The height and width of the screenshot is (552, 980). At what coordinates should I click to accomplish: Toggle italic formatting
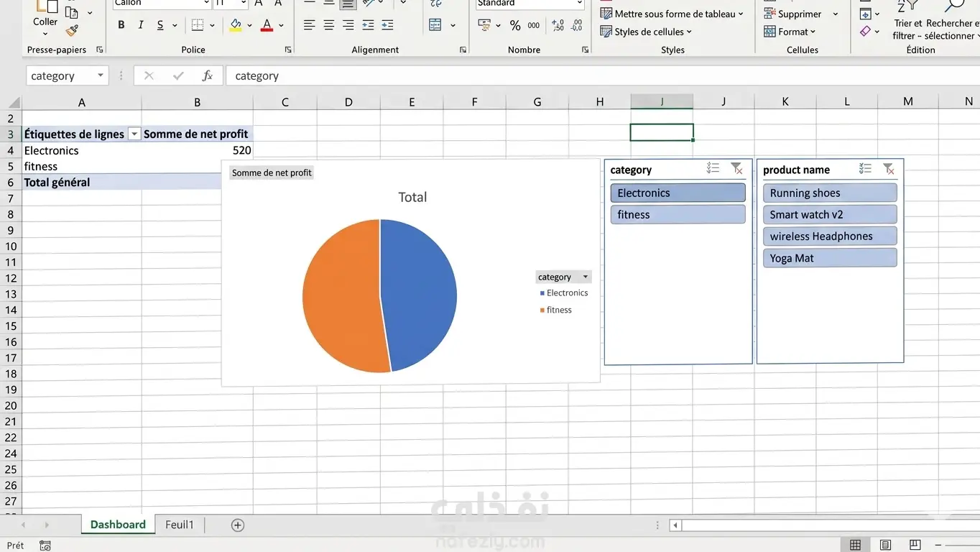tap(141, 25)
